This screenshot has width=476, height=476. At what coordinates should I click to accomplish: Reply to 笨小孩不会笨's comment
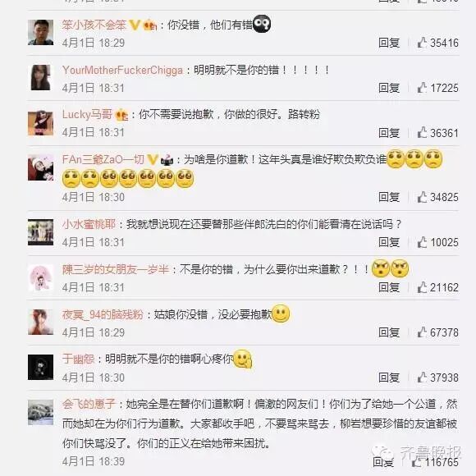coord(389,43)
